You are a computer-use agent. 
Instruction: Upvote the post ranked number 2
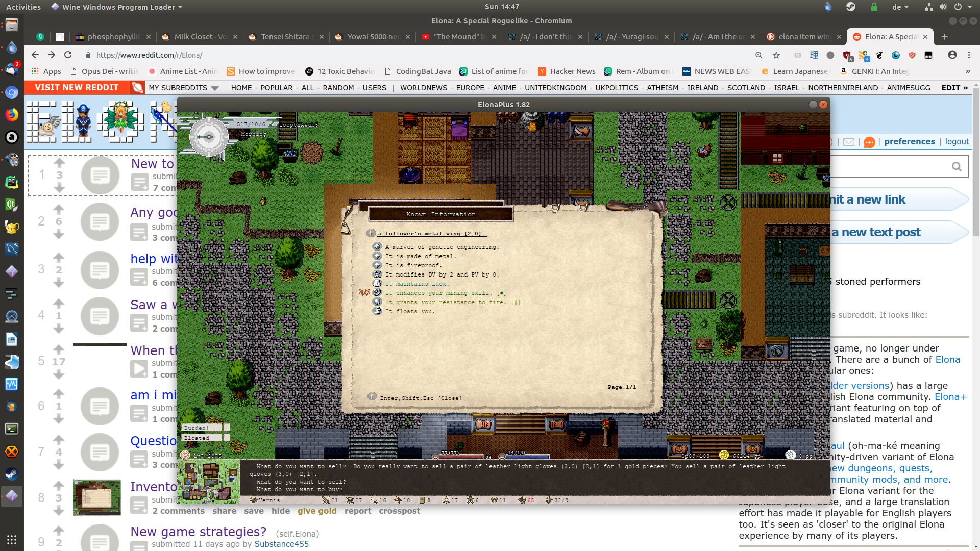coord(59,209)
